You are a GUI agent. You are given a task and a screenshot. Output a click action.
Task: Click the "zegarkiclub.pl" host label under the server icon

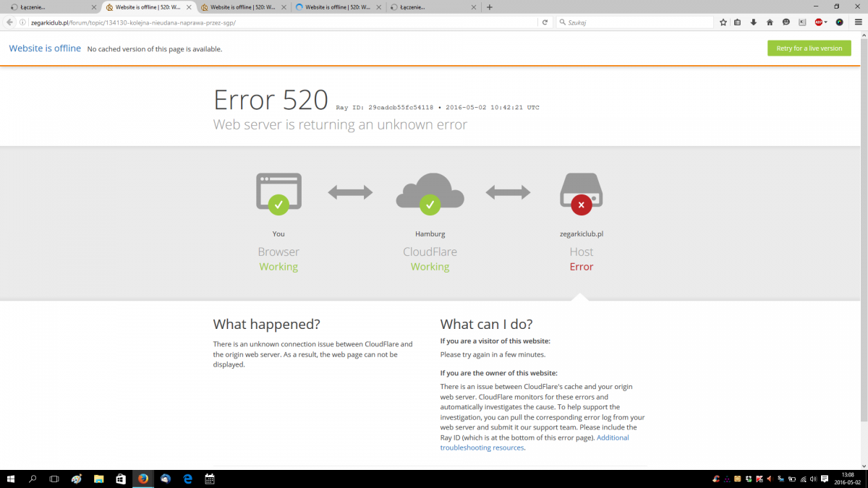(582, 234)
